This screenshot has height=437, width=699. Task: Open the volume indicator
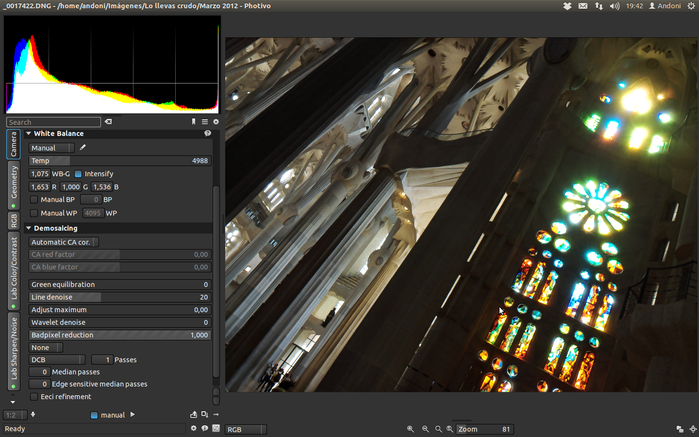point(615,6)
